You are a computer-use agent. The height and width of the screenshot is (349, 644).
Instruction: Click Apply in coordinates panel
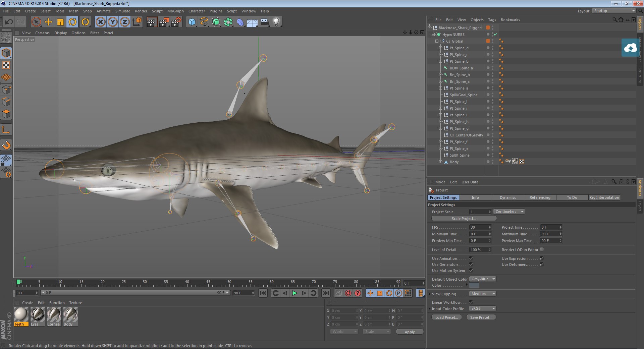410,332
